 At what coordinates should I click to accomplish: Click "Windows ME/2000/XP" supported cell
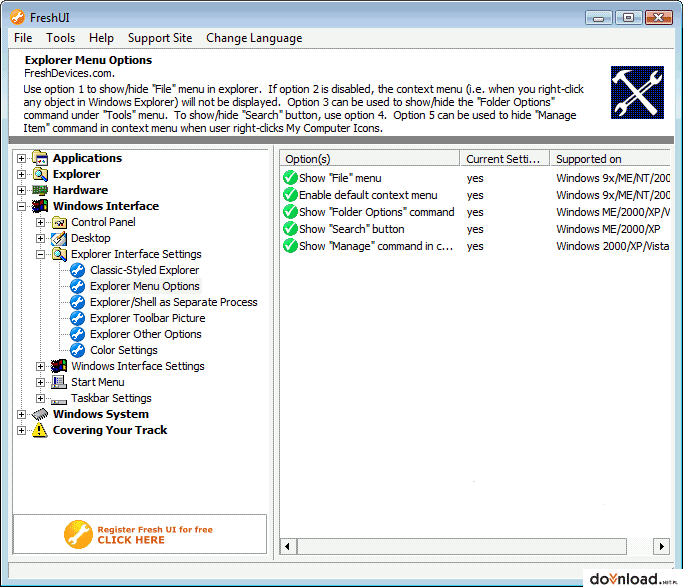(x=608, y=229)
